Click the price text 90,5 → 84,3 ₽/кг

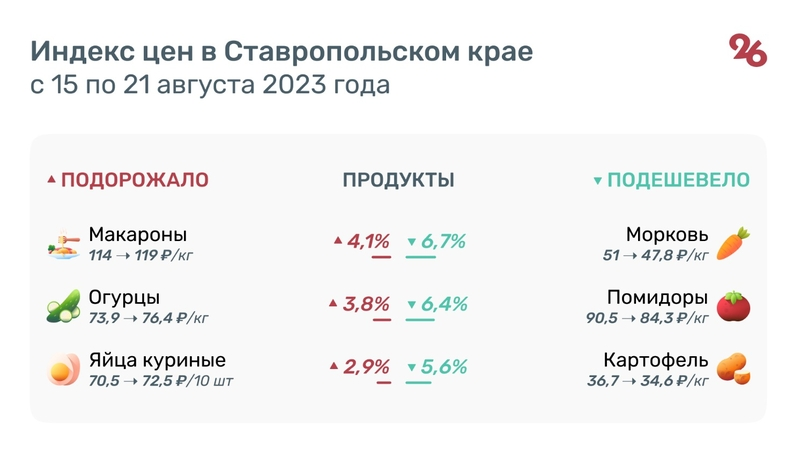click(x=649, y=318)
